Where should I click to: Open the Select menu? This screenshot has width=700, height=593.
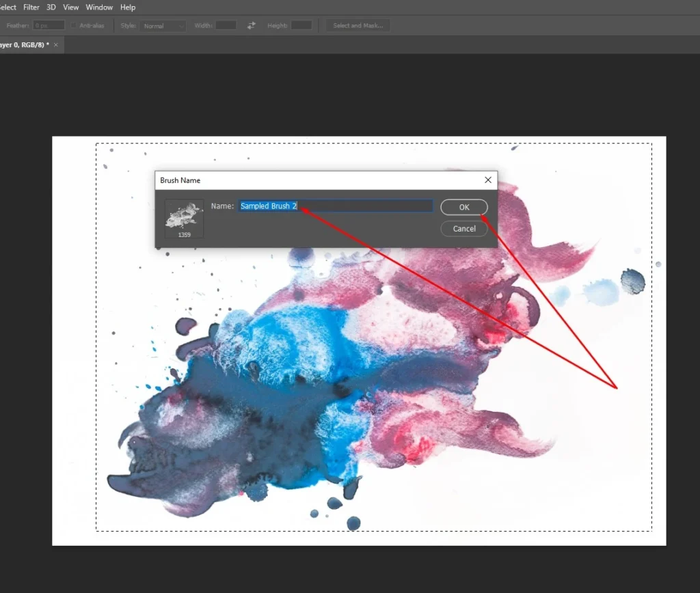click(8, 7)
